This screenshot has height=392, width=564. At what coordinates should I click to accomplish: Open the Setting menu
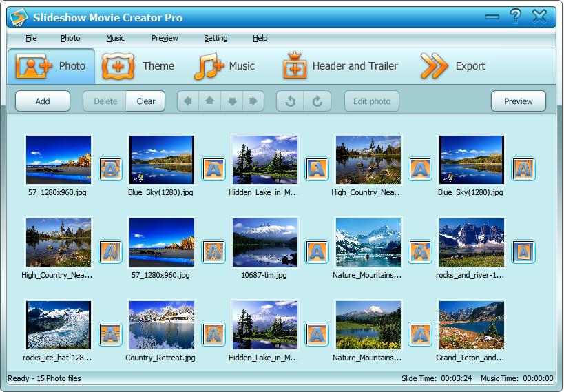[x=216, y=38]
